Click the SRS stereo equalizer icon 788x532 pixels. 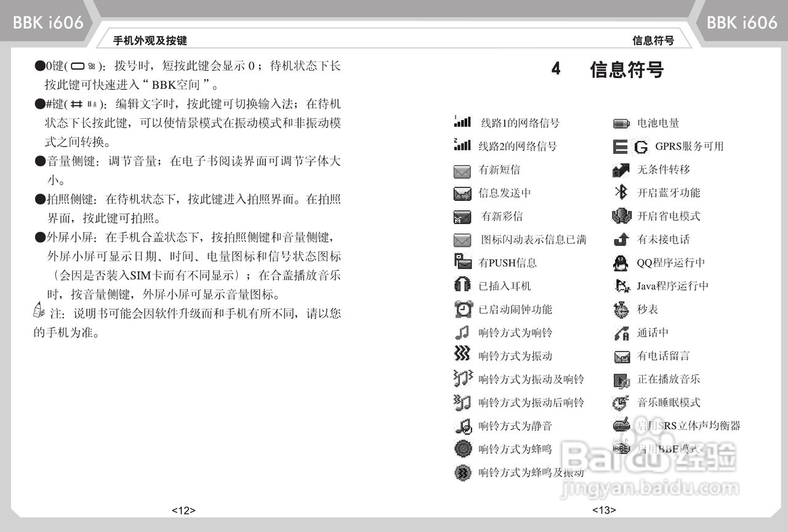click(622, 425)
